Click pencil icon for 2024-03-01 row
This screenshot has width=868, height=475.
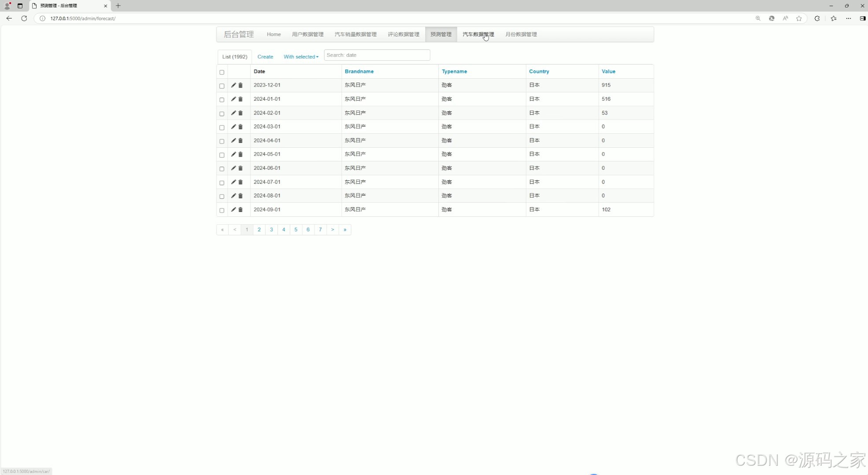point(233,127)
